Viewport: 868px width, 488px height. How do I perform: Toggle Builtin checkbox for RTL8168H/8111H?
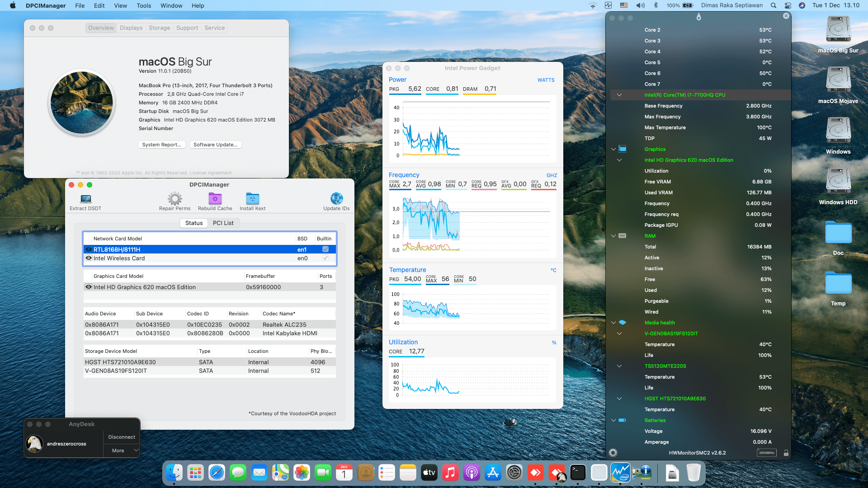325,249
